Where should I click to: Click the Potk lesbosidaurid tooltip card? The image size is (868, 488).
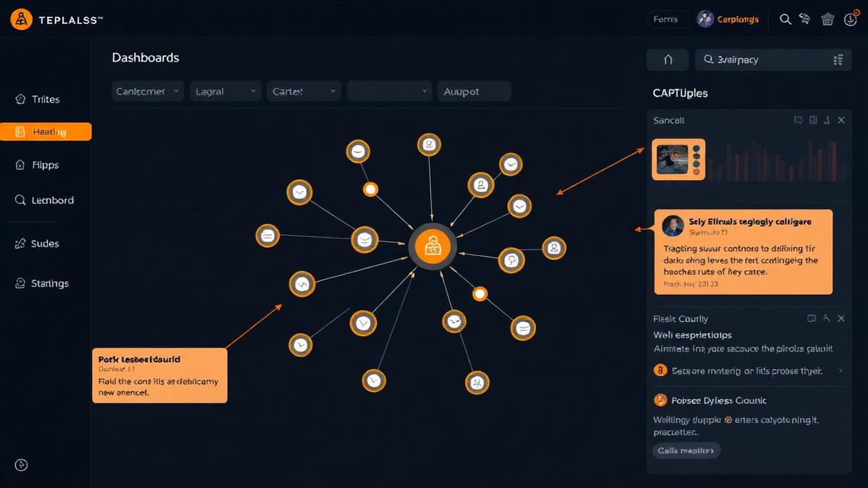[160, 375]
